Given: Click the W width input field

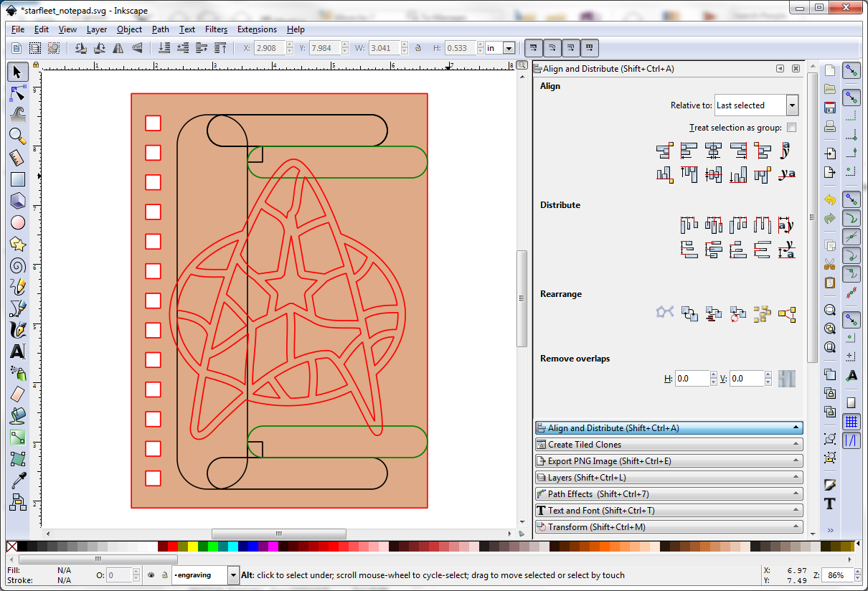Looking at the screenshot, I should 385,48.
